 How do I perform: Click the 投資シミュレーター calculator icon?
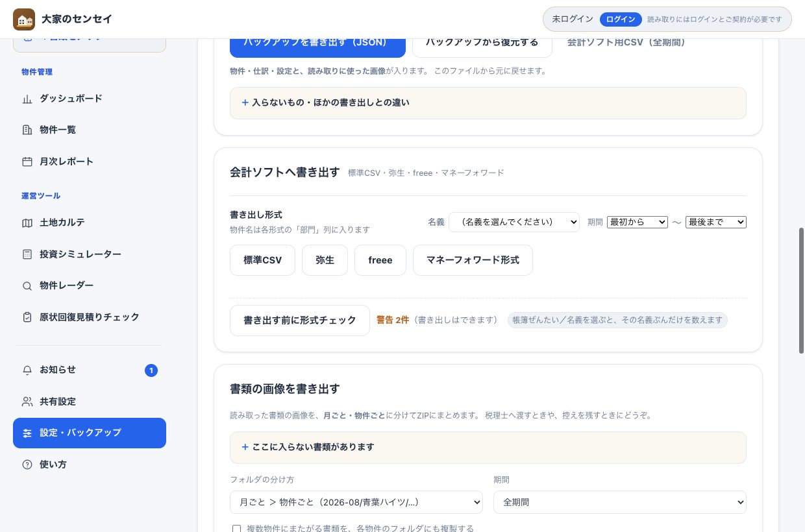point(27,254)
